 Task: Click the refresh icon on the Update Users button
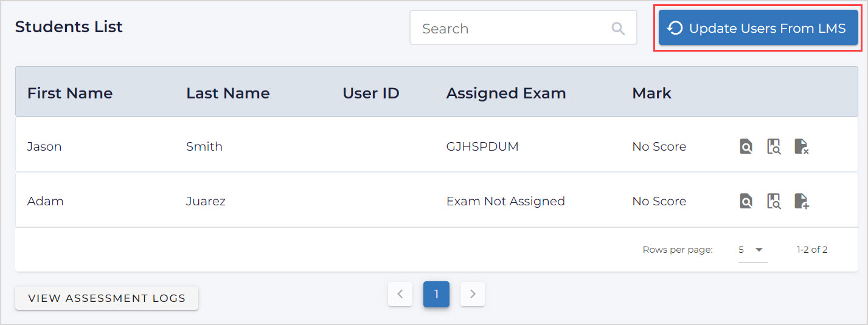(x=675, y=28)
